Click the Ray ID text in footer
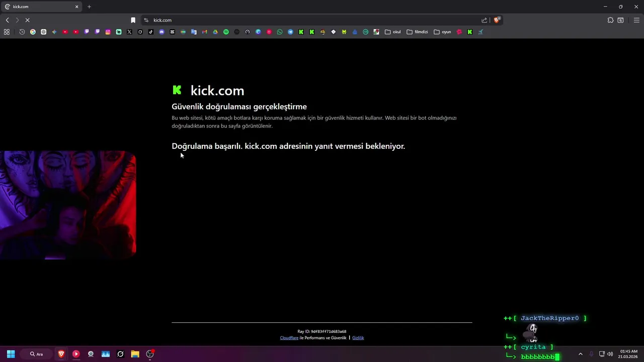 322,331
